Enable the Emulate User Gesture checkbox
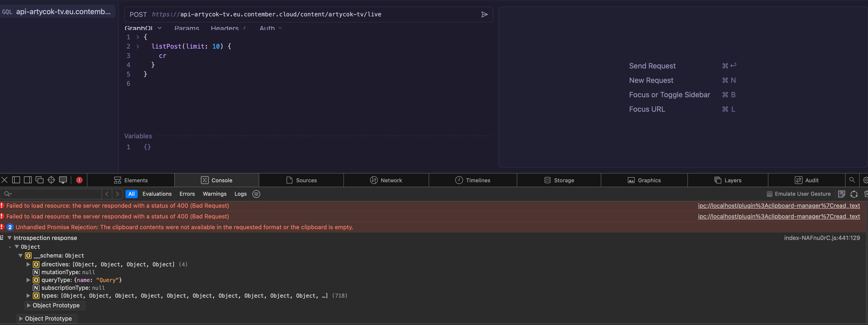 coord(769,194)
